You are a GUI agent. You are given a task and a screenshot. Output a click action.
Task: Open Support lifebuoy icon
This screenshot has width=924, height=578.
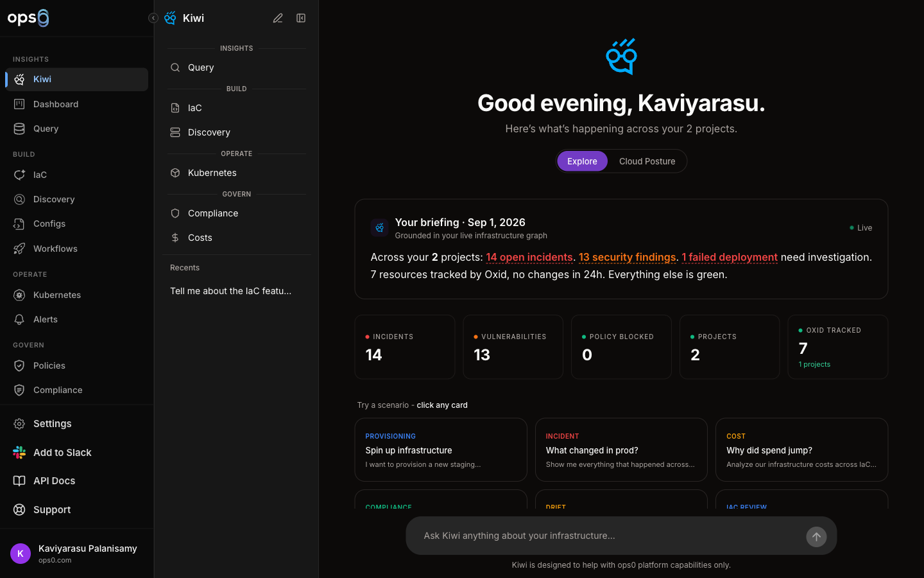[19, 509]
